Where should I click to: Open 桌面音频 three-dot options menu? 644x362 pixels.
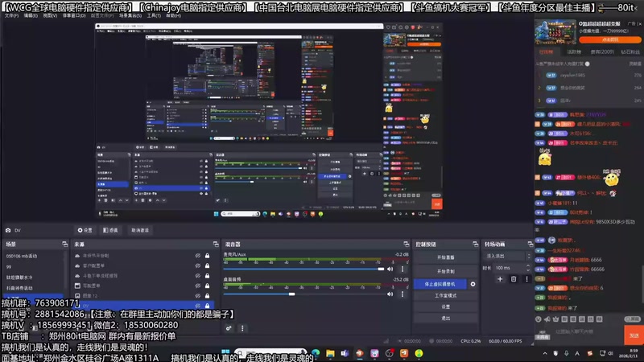pyautogui.click(x=402, y=294)
